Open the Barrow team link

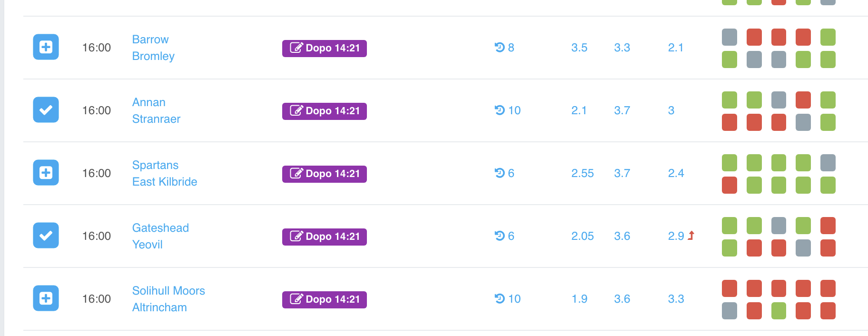[150, 40]
